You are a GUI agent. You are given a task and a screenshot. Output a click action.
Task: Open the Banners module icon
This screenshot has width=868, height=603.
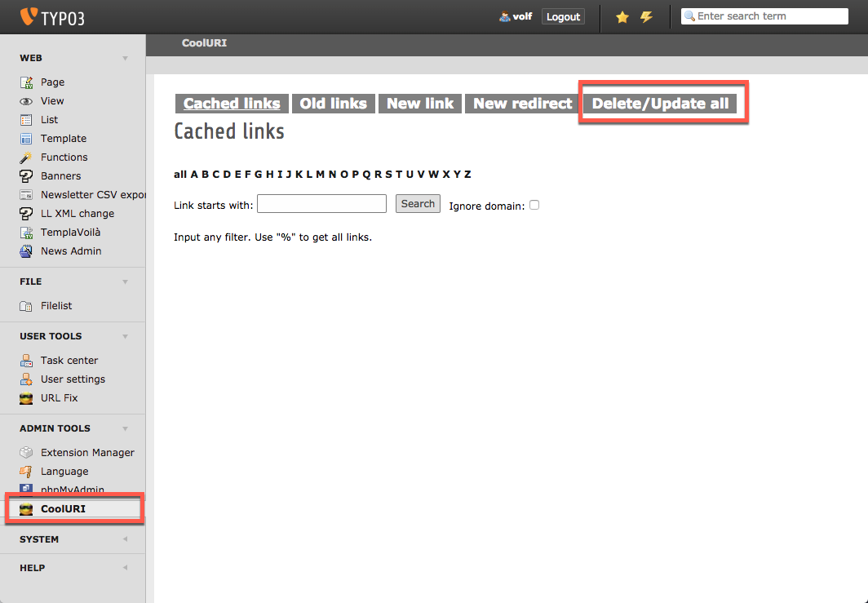tap(26, 176)
